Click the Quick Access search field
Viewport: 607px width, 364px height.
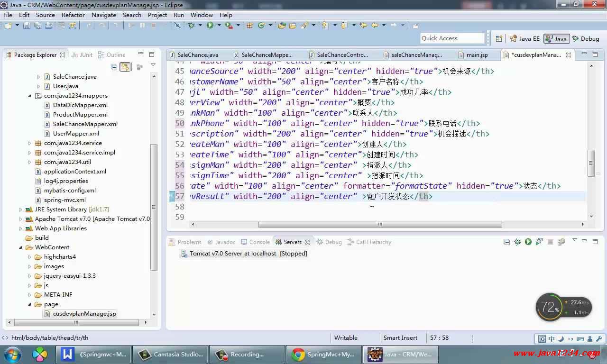point(452,38)
